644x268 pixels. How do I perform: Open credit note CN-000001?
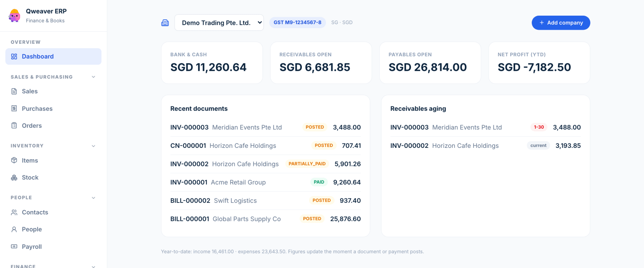coord(265,145)
